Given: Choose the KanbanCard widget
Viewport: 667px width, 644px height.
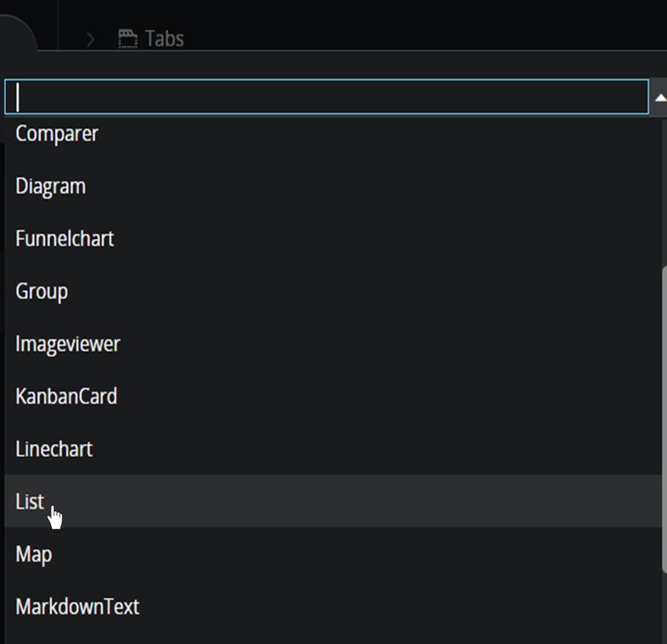Looking at the screenshot, I should click(66, 397).
